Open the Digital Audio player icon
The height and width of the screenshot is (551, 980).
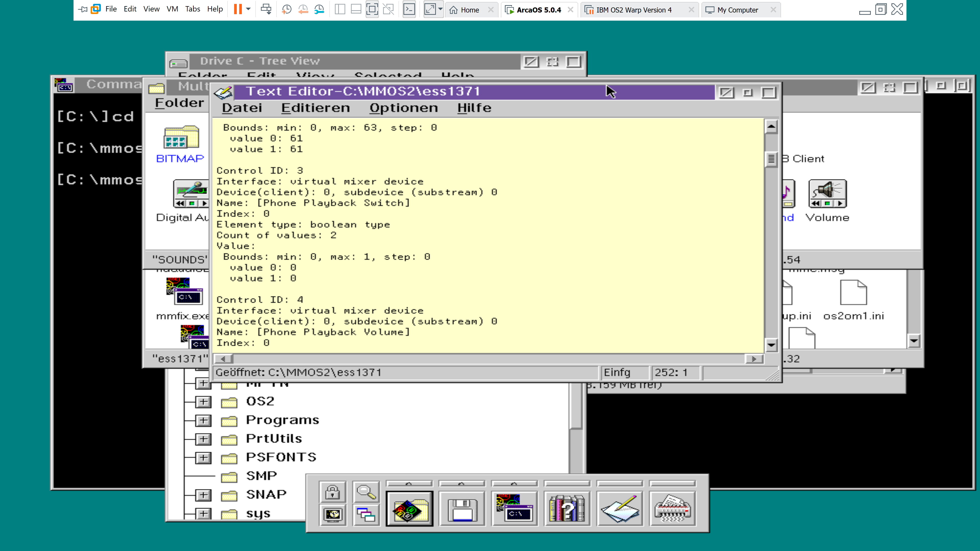click(x=191, y=194)
